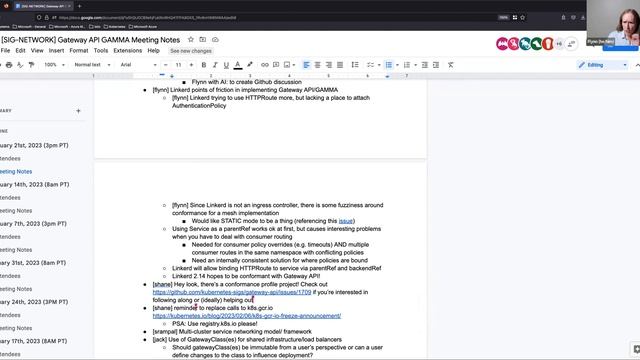Increase font size with plus button
640x360 pixels.
coord(191,65)
